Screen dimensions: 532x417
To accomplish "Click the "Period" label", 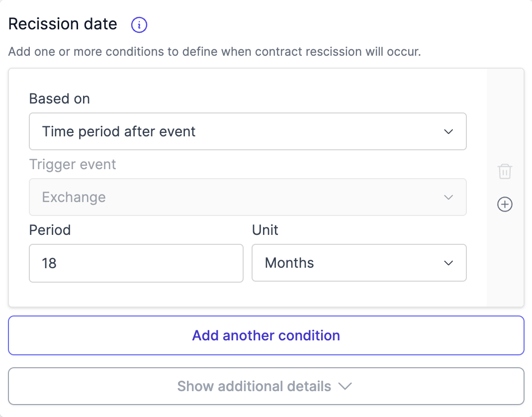I will click(50, 230).
